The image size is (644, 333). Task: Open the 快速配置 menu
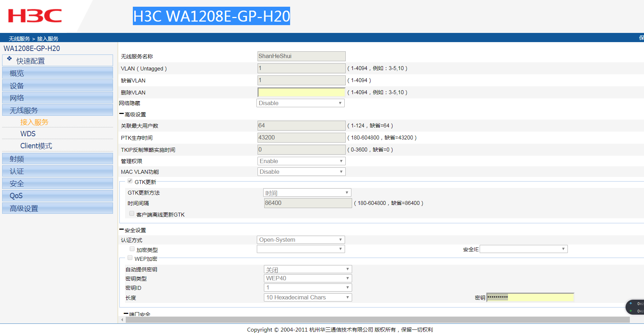tap(57, 61)
